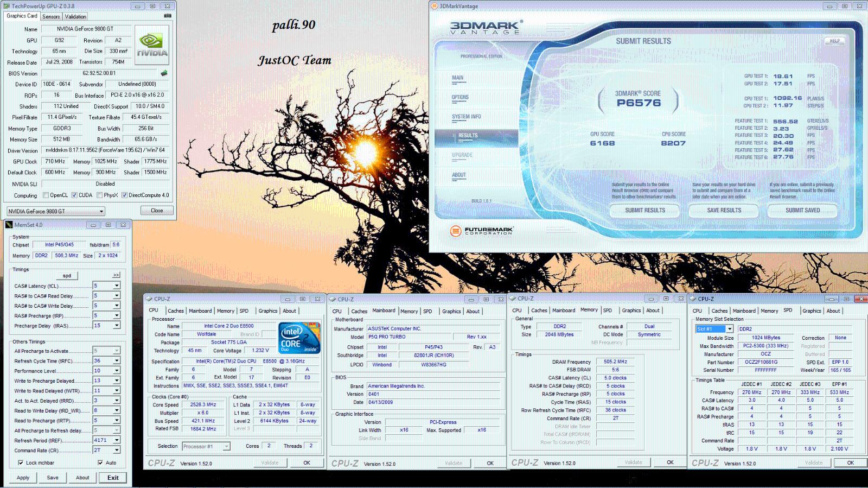Toggle the PhysX checkbox in GPU-Z
The image size is (868, 488).
(x=99, y=195)
